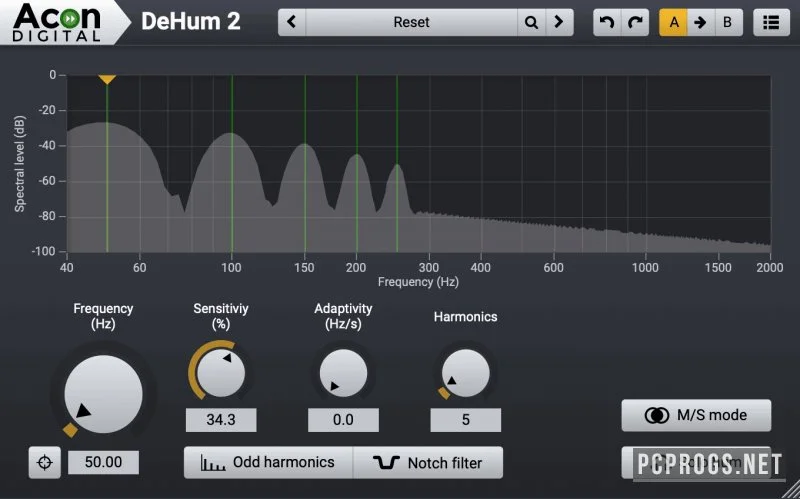The image size is (800, 499).
Task: Click the green harmonic line at 100 Hz
Action: coord(232,163)
